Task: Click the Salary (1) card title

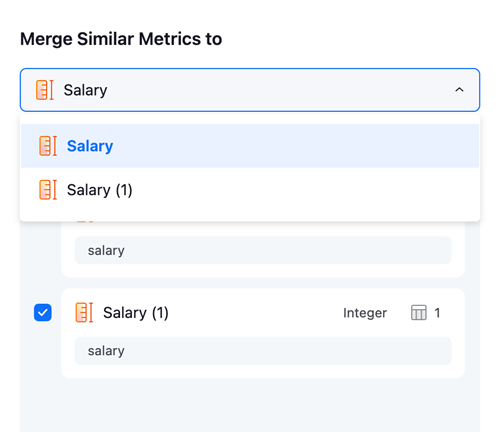Action: (x=136, y=313)
